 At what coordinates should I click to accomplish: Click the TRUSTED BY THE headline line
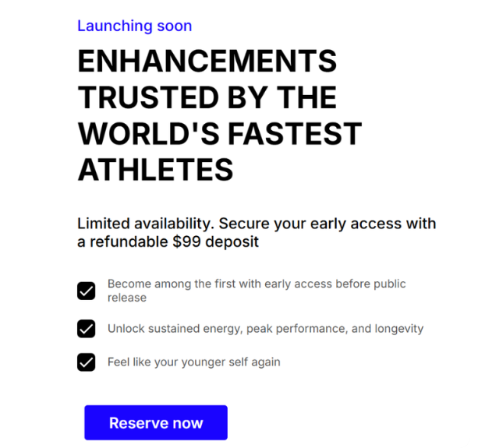(207, 97)
